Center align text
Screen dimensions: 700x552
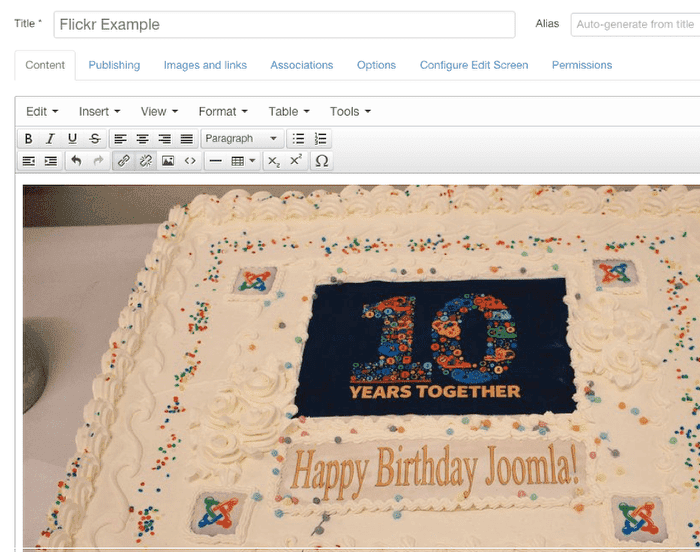(142, 139)
